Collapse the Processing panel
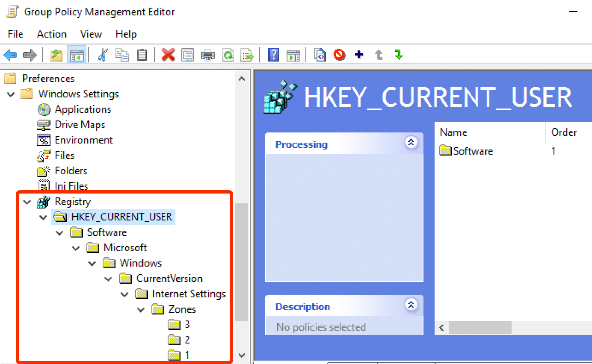 pos(411,142)
